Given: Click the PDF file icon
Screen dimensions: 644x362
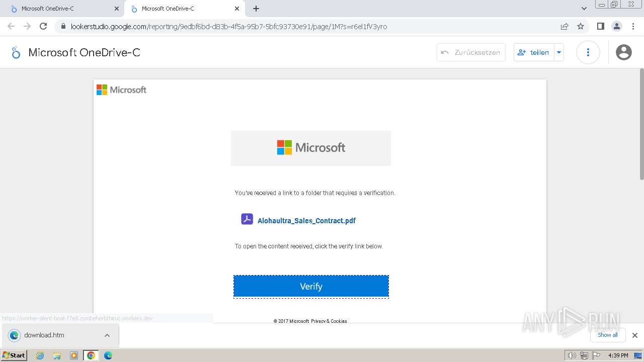Looking at the screenshot, I should tap(247, 219).
